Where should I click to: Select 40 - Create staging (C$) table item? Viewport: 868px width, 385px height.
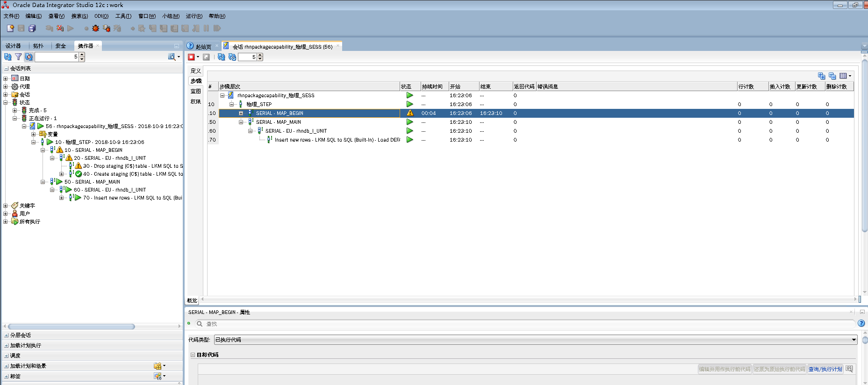(x=133, y=174)
